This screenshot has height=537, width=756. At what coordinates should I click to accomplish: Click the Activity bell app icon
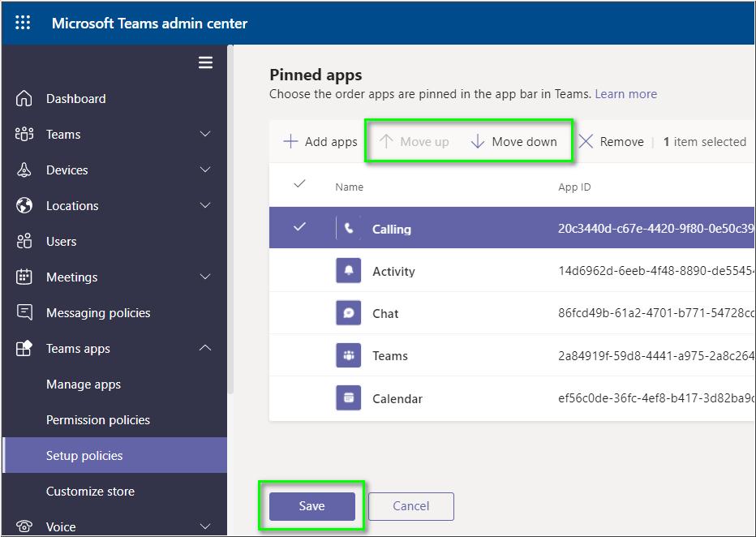[x=349, y=270]
